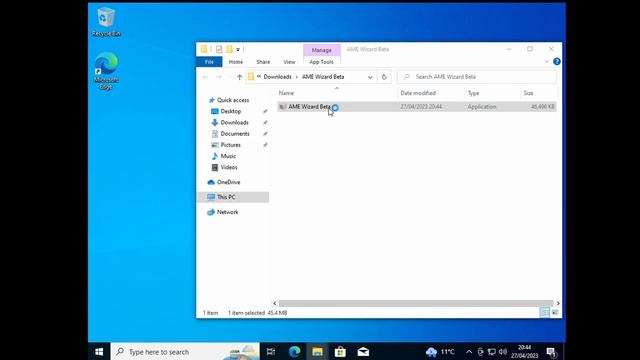Open the File ribbon tab
640x360 pixels.
(209, 62)
